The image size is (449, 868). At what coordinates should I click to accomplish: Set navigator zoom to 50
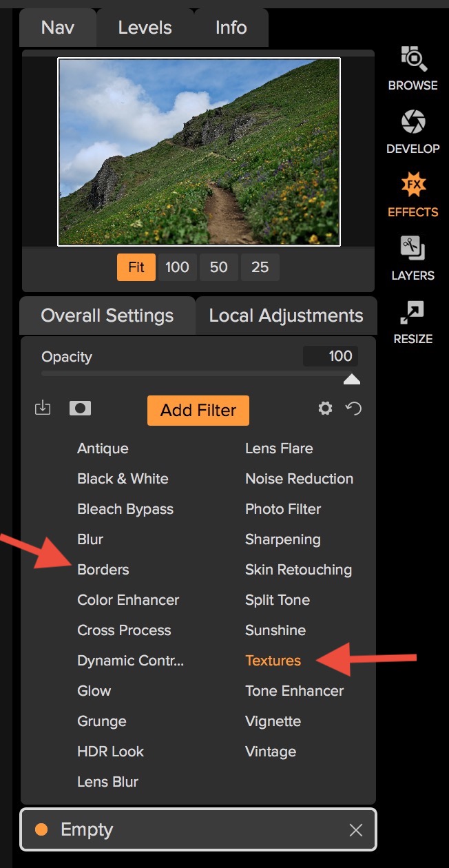pyautogui.click(x=219, y=267)
